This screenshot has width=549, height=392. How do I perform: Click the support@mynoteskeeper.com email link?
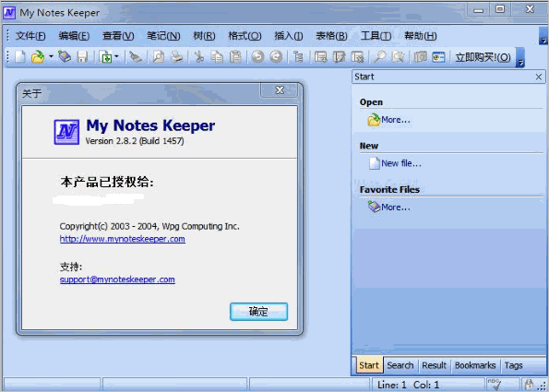click(x=117, y=279)
